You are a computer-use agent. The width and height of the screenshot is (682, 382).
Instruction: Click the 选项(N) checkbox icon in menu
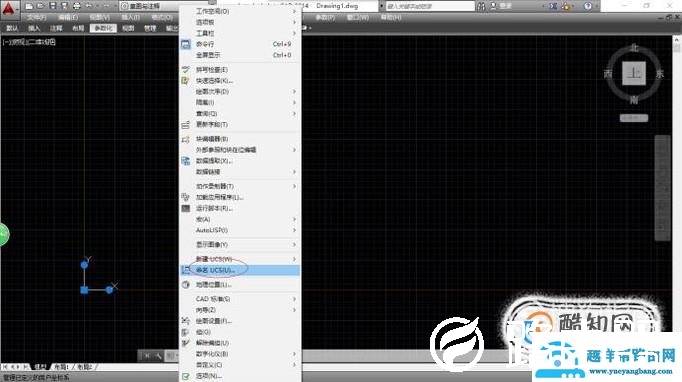186,376
